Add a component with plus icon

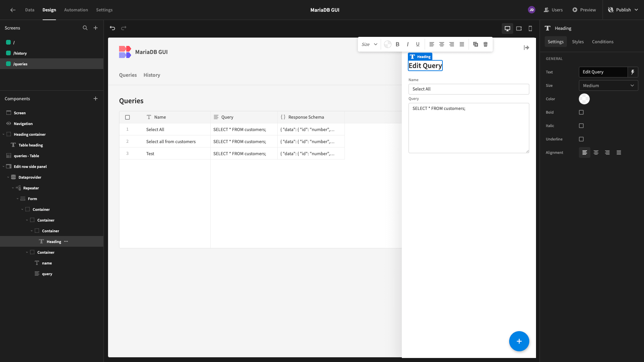(96, 99)
